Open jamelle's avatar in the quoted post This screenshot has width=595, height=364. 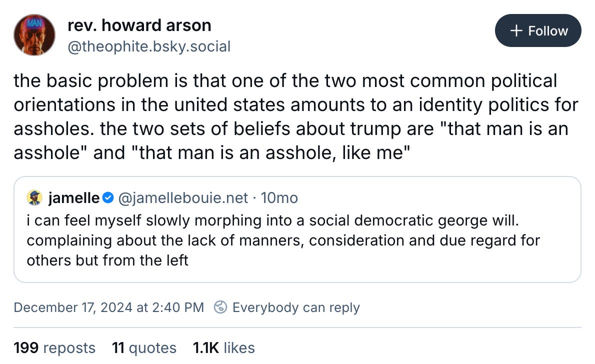click(34, 198)
